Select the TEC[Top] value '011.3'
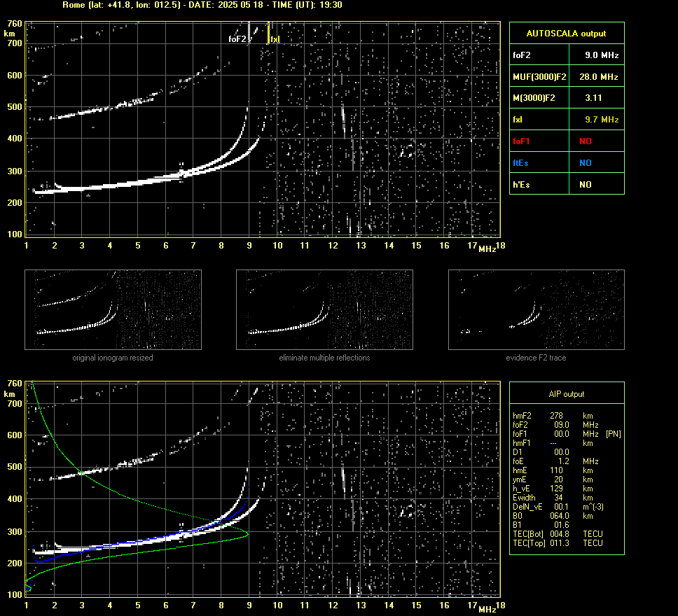Viewport: 678px width, 616px height. (559, 542)
